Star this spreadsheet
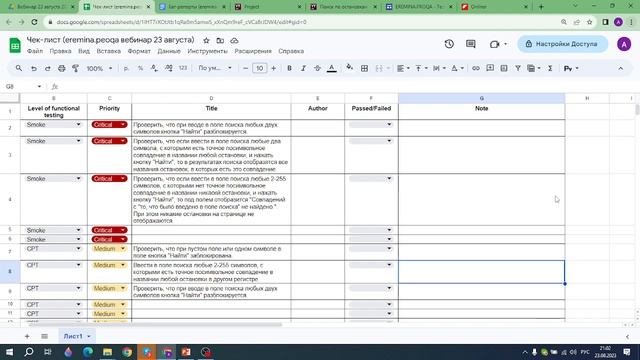The image size is (640, 360). tap(207, 40)
